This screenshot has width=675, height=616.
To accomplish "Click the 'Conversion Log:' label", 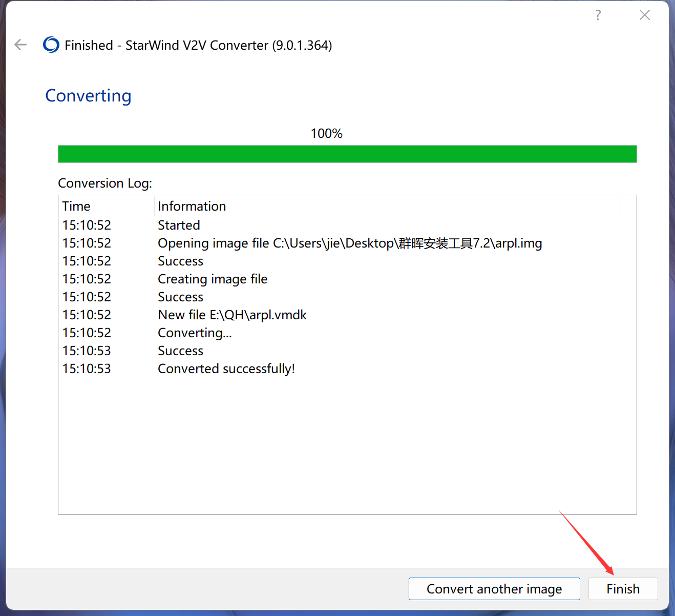I will [x=105, y=183].
